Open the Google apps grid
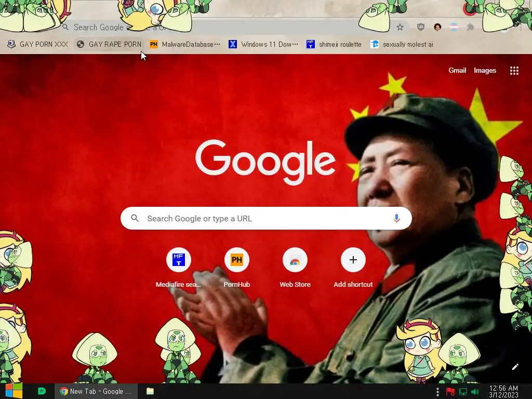 (514, 70)
